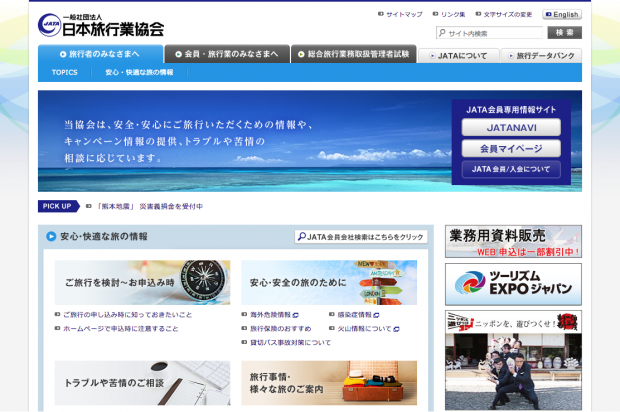
Task: Click the search field's magnifying glass icon
Action: 443,33
